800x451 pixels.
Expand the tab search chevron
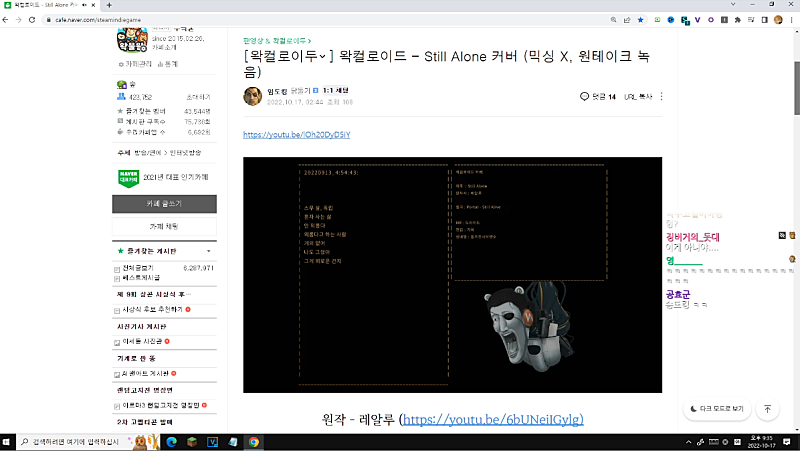pos(733,4)
